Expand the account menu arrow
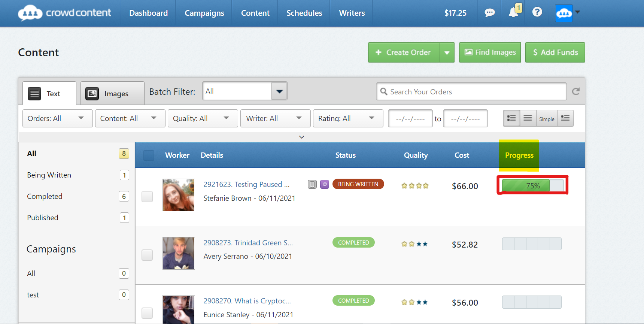 (x=578, y=12)
